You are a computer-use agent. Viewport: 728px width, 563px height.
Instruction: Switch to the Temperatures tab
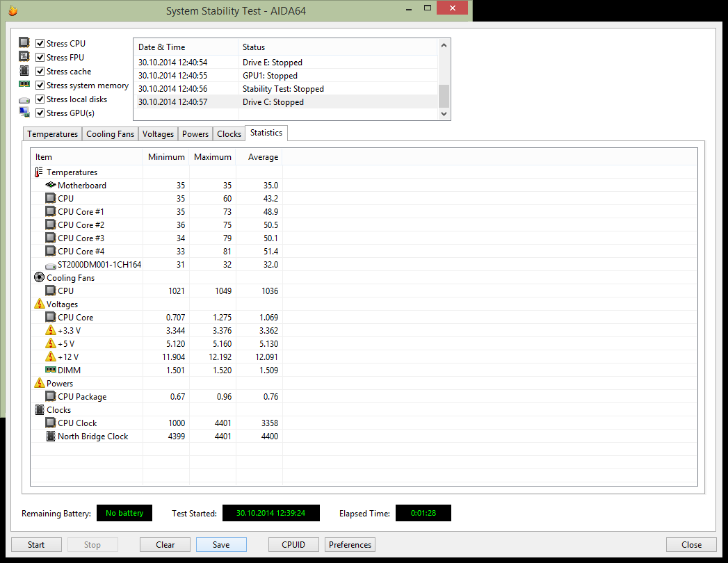click(x=52, y=134)
